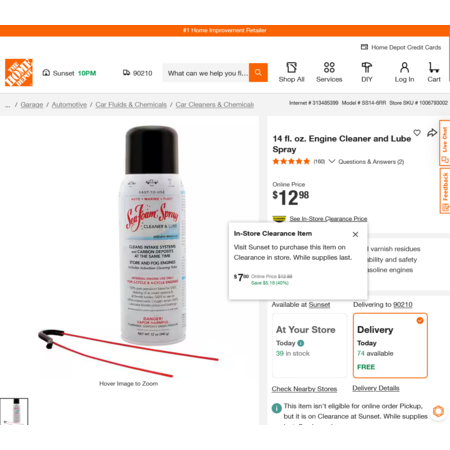The width and height of the screenshot is (450, 450).
Task: Open the Live Chat side tab
Action: (445, 142)
